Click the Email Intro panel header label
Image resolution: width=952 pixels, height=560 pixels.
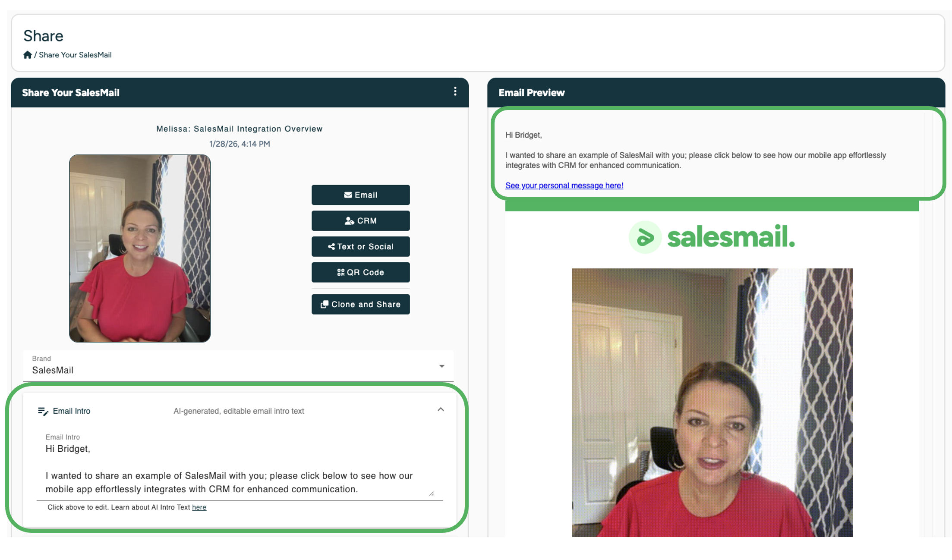[x=72, y=411]
